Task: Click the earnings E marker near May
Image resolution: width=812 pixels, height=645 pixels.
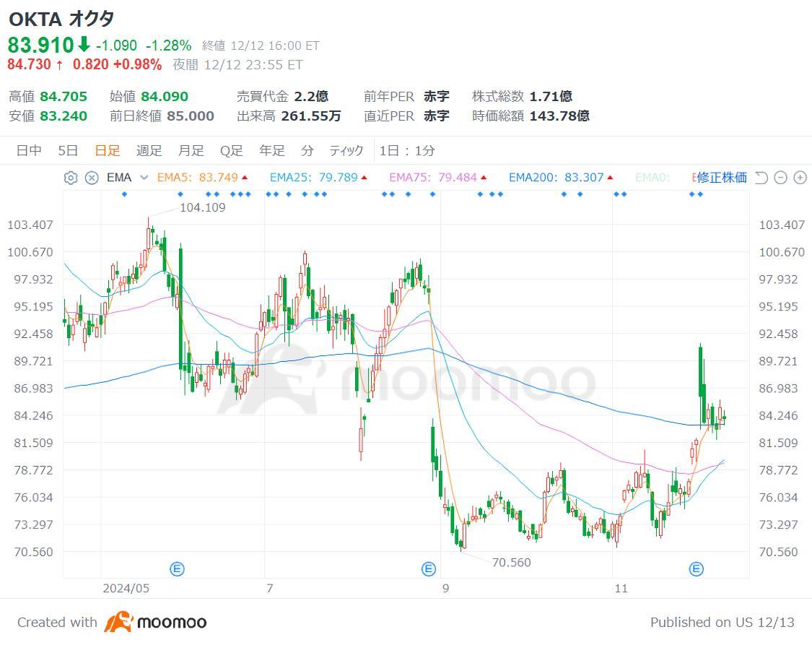Action: tap(177, 569)
